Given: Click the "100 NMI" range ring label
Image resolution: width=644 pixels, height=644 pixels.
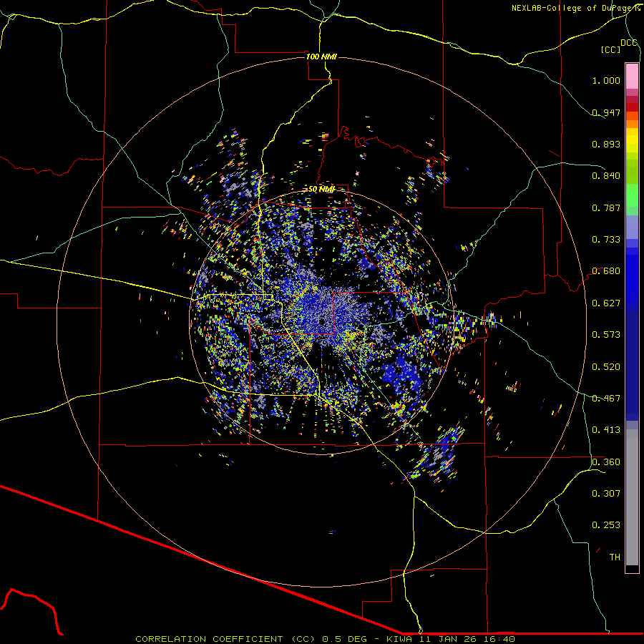Looking at the screenshot, I should tap(321, 57).
